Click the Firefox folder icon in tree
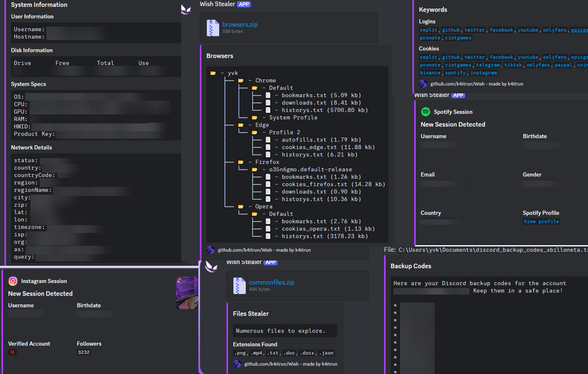The image size is (588, 374). click(x=241, y=162)
